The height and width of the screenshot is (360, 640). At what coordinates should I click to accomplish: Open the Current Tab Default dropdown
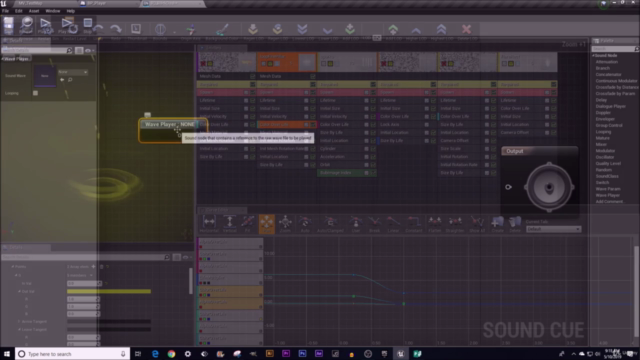click(x=553, y=229)
